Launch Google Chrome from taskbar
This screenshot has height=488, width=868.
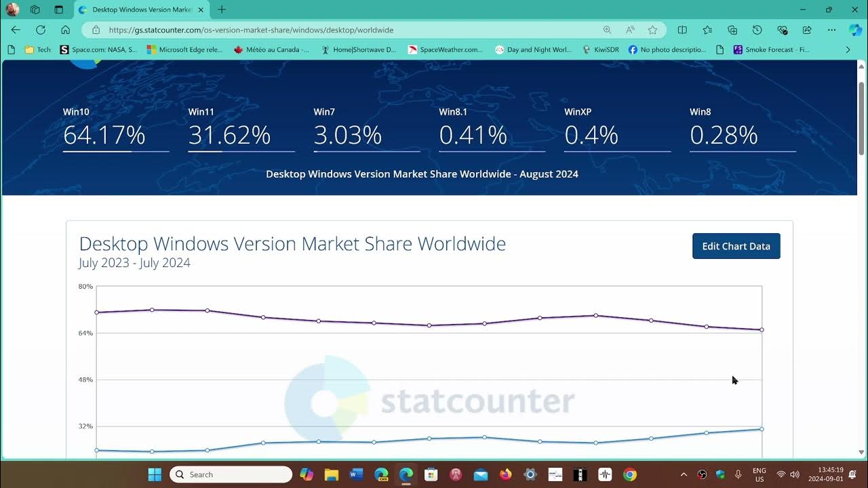[630, 474]
